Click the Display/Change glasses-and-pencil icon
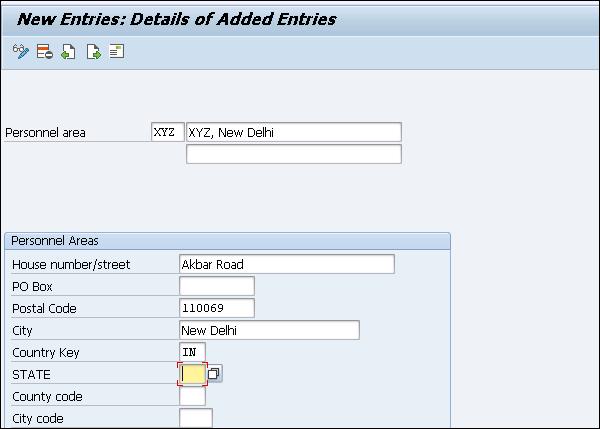600x429 pixels. click(x=20, y=52)
